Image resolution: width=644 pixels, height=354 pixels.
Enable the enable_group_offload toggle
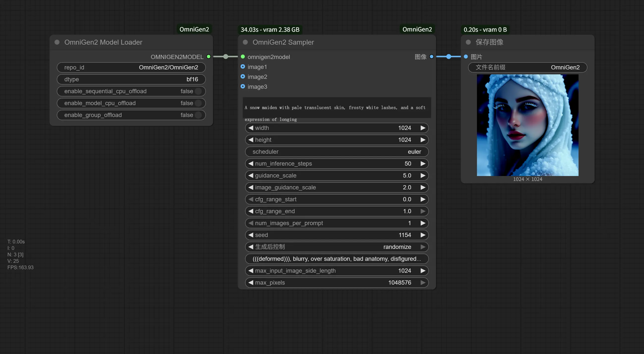pos(198,115)
